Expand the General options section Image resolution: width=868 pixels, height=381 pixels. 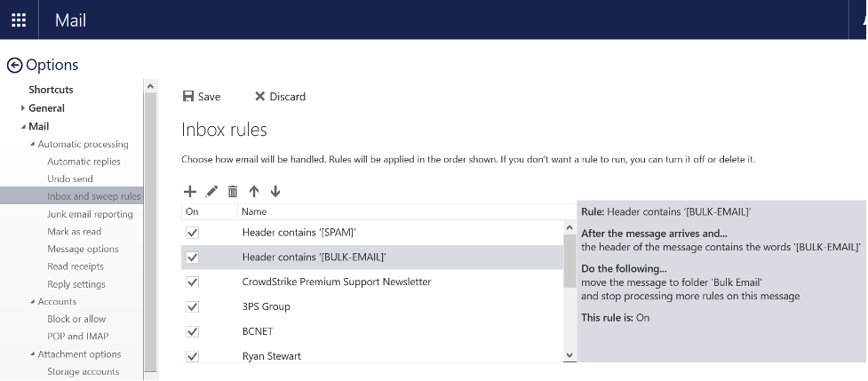[x=23, y=108]
